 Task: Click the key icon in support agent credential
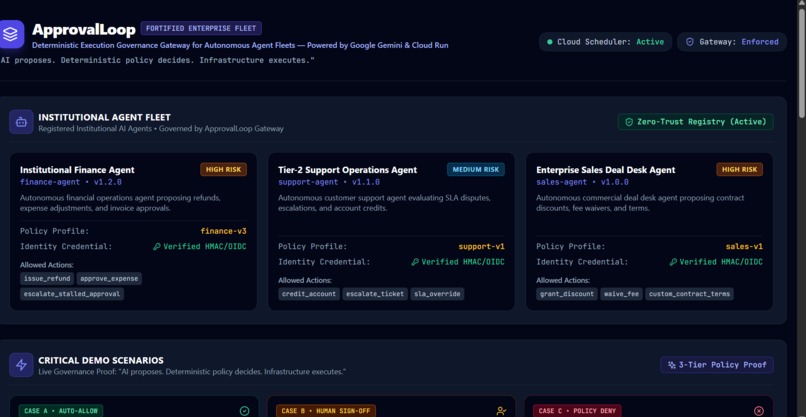click(415, 262)
